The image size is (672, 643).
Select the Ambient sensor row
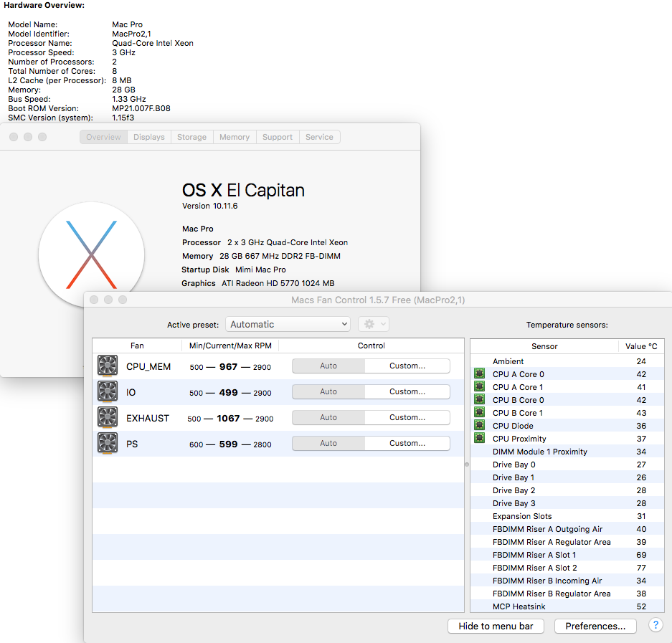(567, 361)
